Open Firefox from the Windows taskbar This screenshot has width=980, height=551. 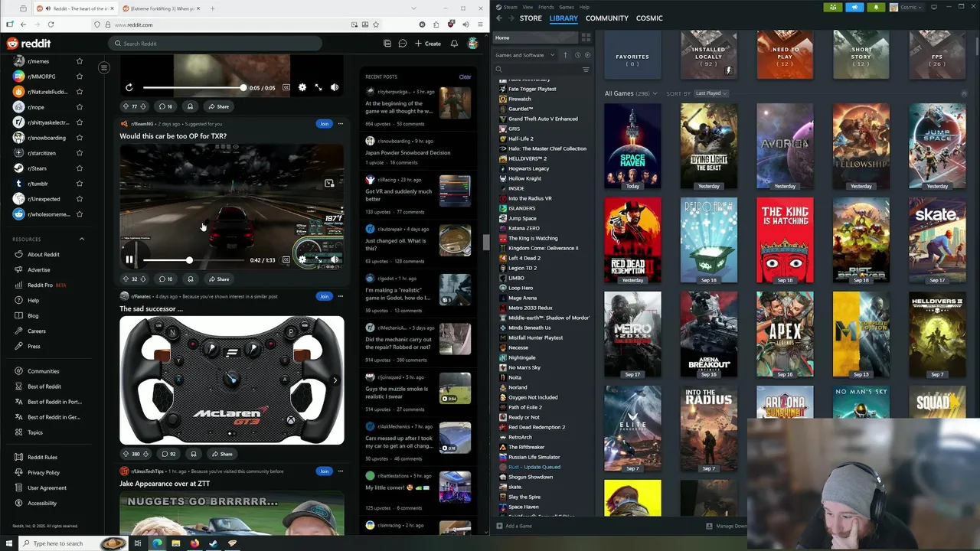[x=194, y=543]
